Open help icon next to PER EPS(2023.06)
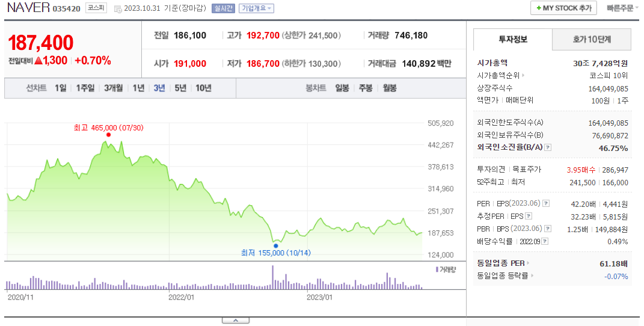The height and width of the screenshot is (326, 644). 546,203
